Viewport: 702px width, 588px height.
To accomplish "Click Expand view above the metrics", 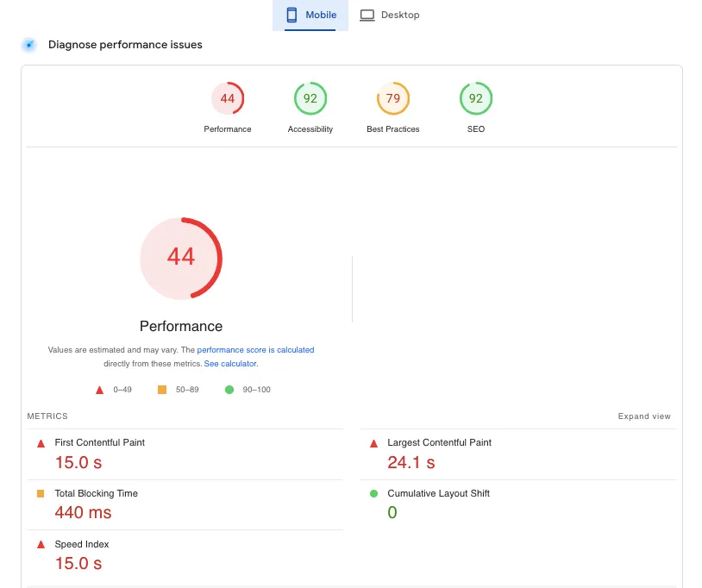I will tap(644, 416).
